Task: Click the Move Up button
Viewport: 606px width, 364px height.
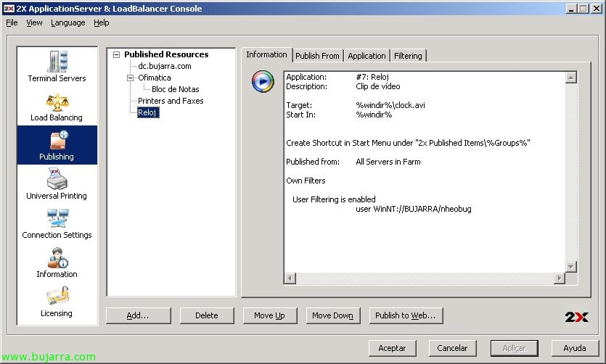Action: [270, 315]
